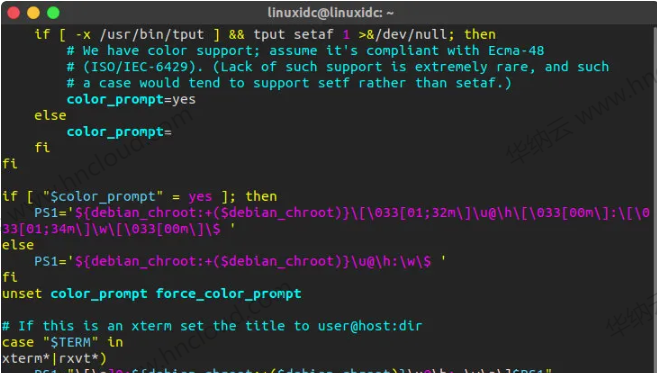The image size is (657, 373).
Task: Minimize the terminal with the yellow button
Action: (33, 13)
